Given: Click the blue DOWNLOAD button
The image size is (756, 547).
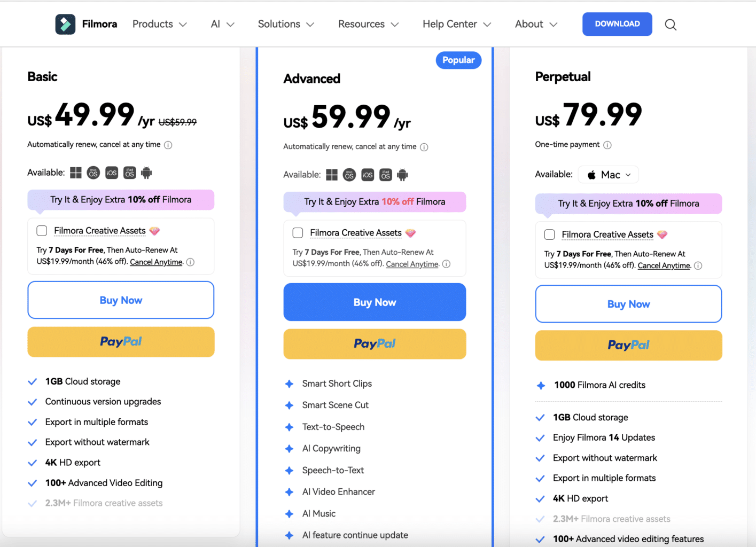Looking at the screenshot, I should (617, 24).
